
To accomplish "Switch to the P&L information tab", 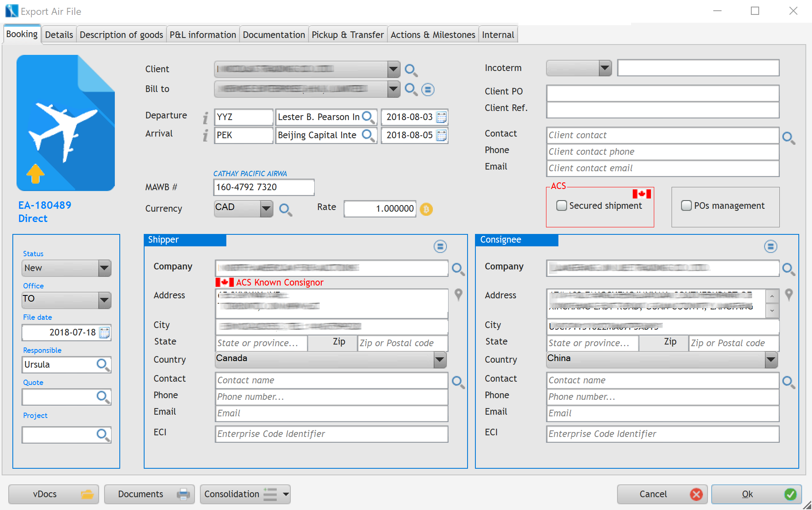I will [x=202, y=35].
